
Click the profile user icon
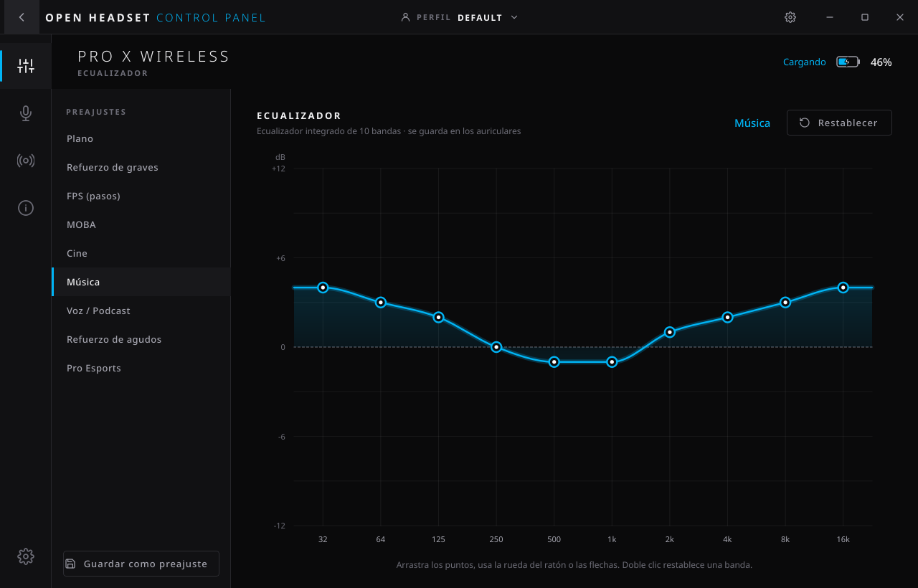pos(406,17)
